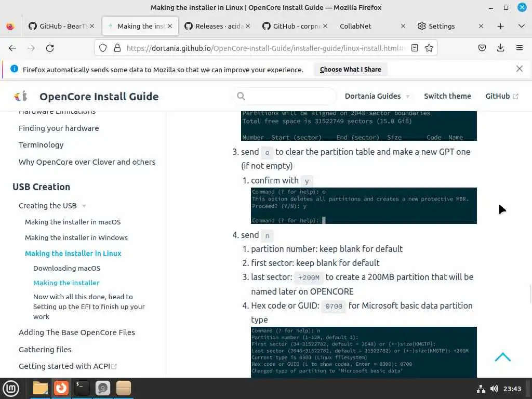Screen dimensions: 532x399
Task: Open the network tray icon
Action: coord(481,389)
